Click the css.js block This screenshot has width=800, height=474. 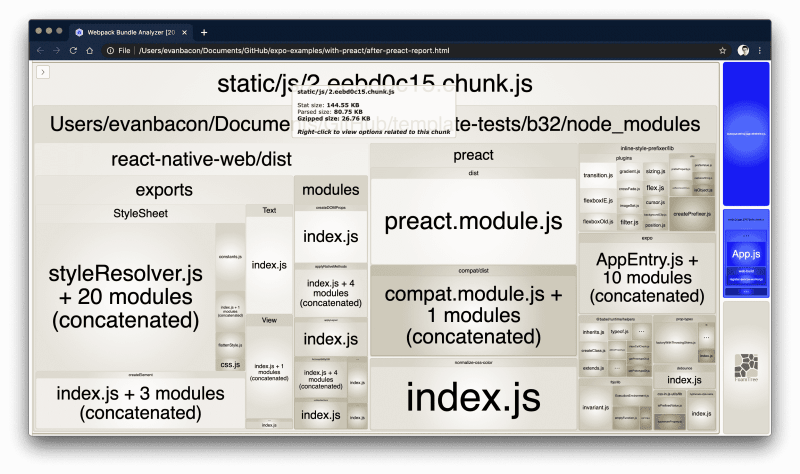[230, 364]
